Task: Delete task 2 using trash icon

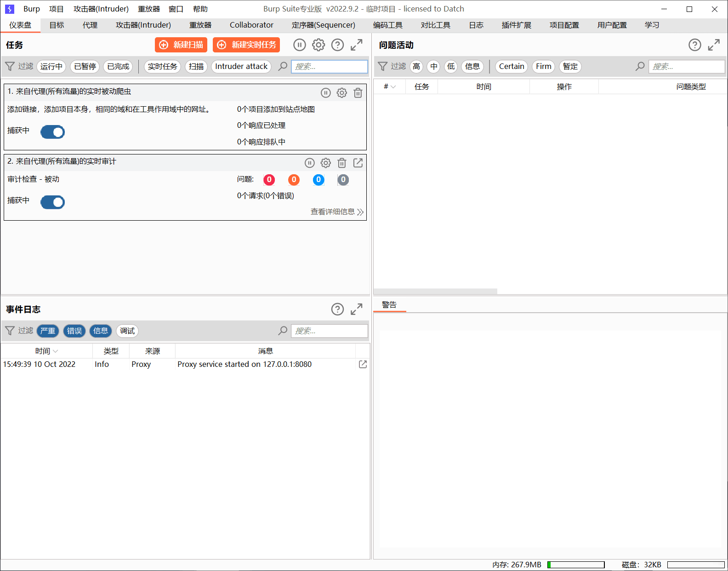Action: tap(341, 163)
